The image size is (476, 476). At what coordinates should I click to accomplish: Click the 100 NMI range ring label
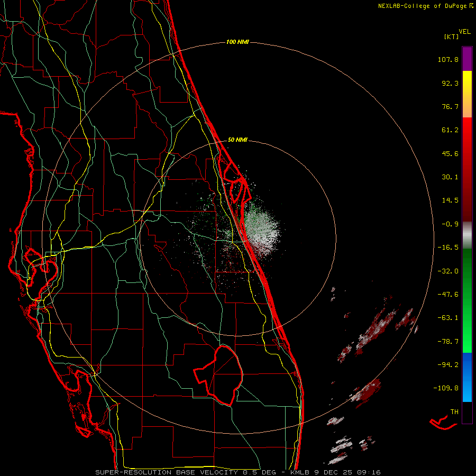point(237,42)
